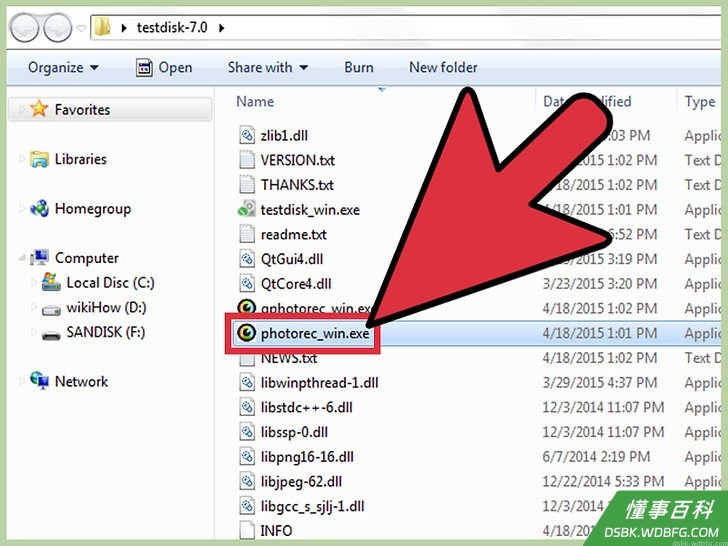Click the Computer monitor icon
Image resolution: width=728 pixels, height=546 pixels.
tap(39, 258)
